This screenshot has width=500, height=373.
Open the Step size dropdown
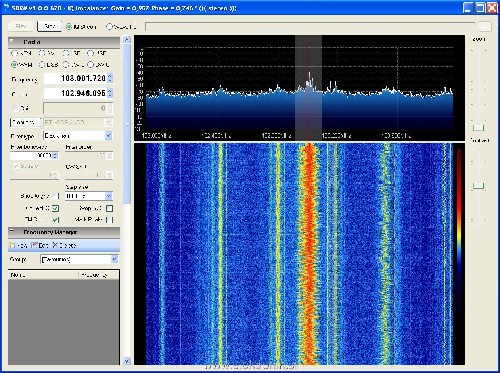(108, 196)
